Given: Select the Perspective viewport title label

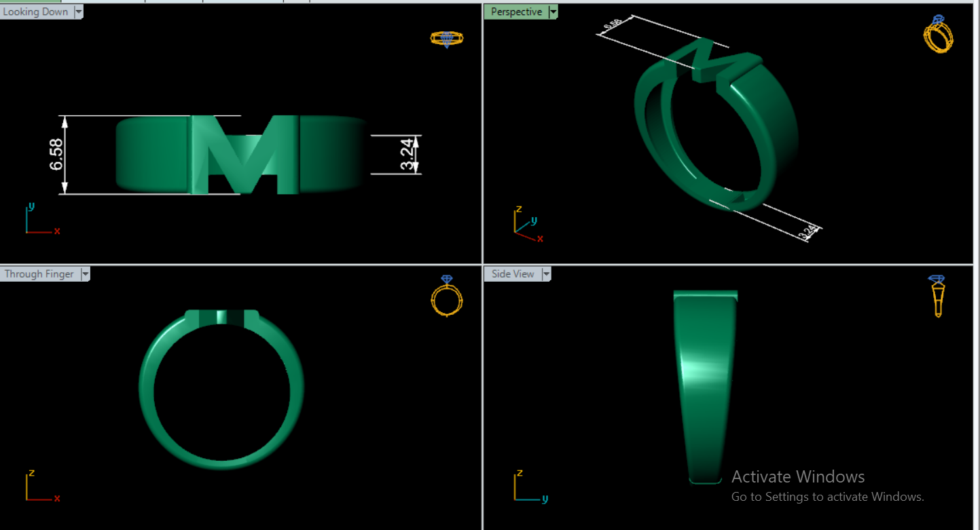Looking at the screenshot, I should pyautogui.click(x=516, y=12).
